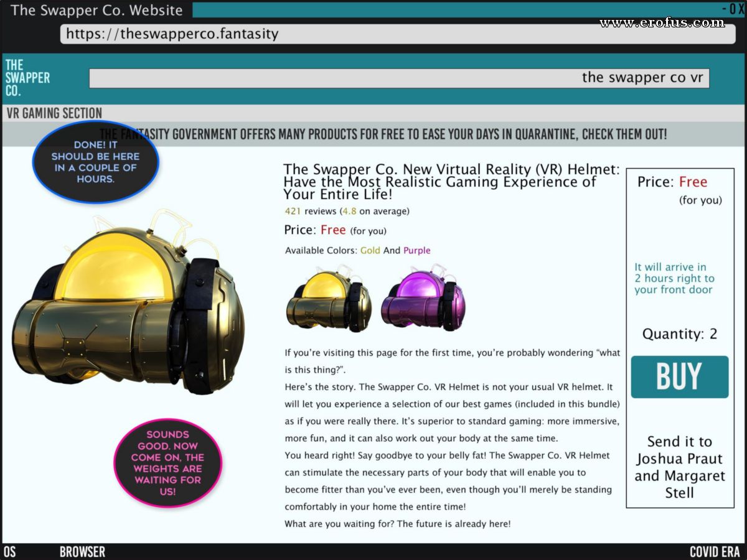Choose the Gold color text option
The width and height of the screenshot is (747, 560).
pos(370,251)
